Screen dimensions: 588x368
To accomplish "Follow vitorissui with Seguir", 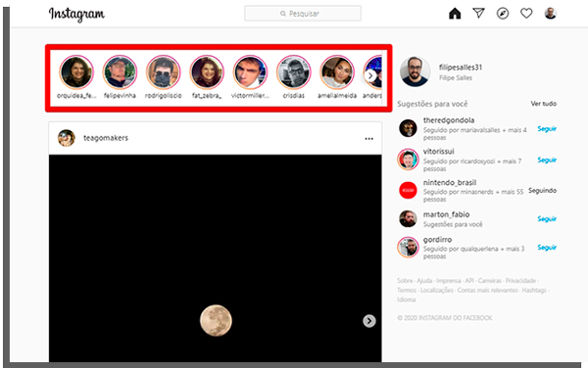I will [x=547, y=160].
